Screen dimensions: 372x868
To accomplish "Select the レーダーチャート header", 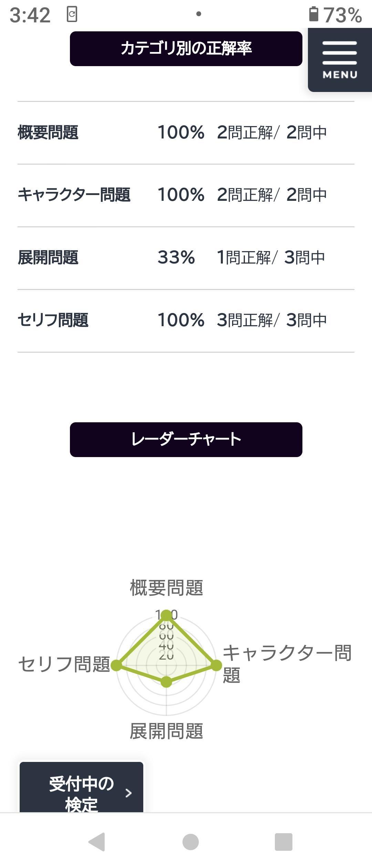I will (x=186, y=440).
